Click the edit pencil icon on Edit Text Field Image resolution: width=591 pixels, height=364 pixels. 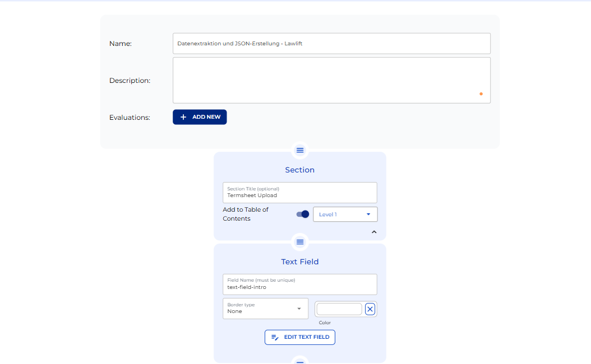[275, 337]
